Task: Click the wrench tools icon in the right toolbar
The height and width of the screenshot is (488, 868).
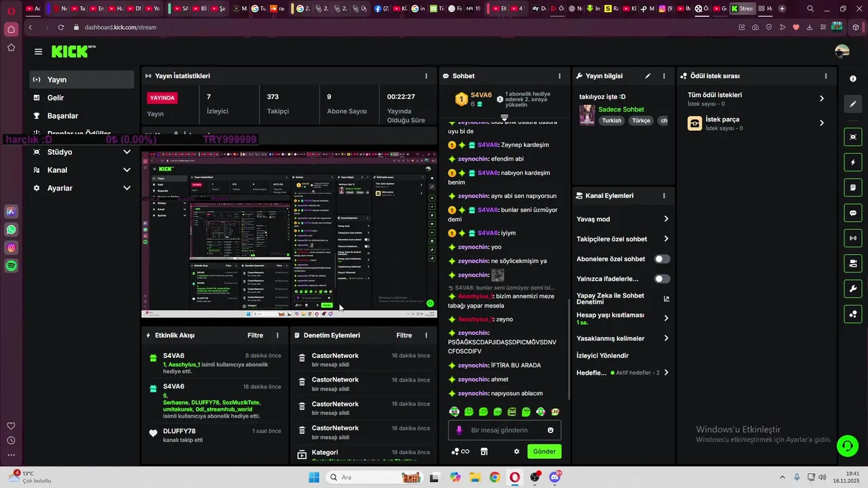Action: 853,289
